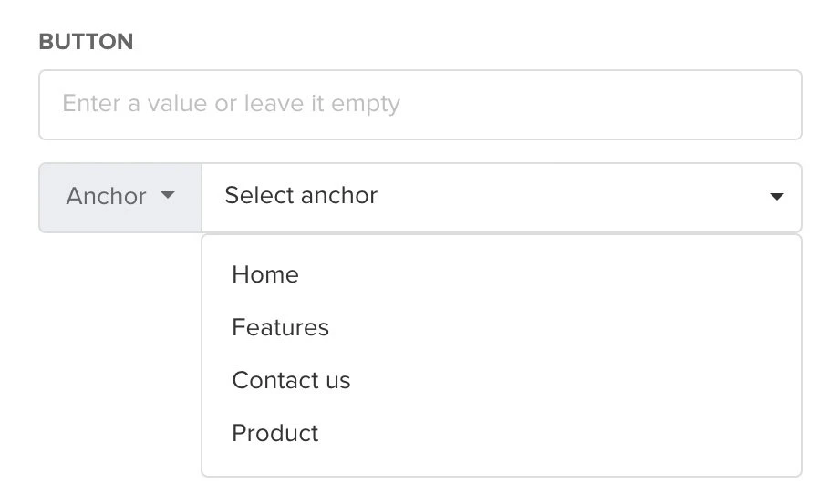This screenshot has height=504, width=839.
Task: Click the gray Anchor type selector
Action: click(x=120, y=197)
